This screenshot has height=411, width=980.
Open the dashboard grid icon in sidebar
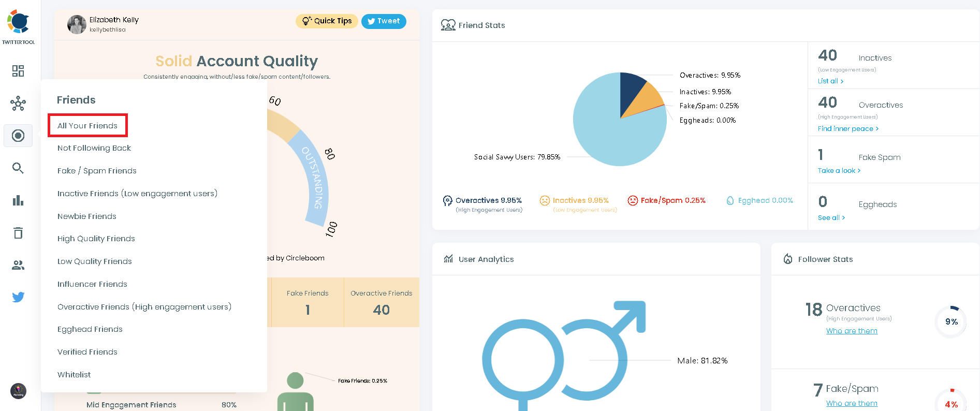18,71
